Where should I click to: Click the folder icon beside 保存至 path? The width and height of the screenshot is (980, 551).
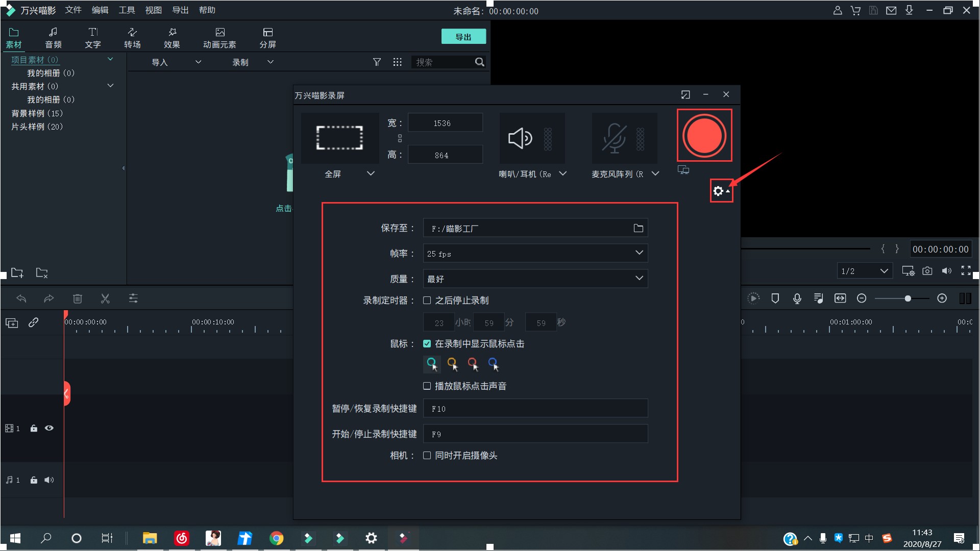[638, 228]
